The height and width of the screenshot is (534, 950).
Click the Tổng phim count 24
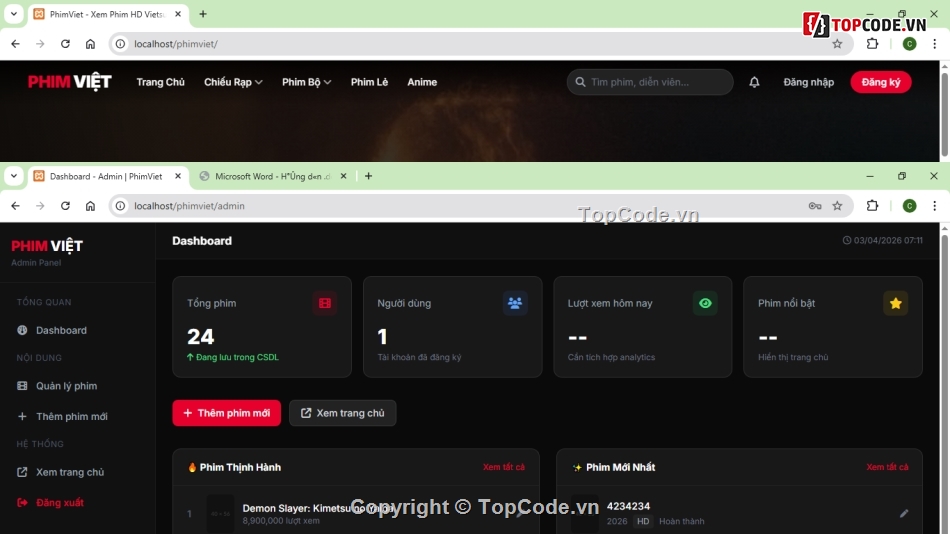pos(201,336)
